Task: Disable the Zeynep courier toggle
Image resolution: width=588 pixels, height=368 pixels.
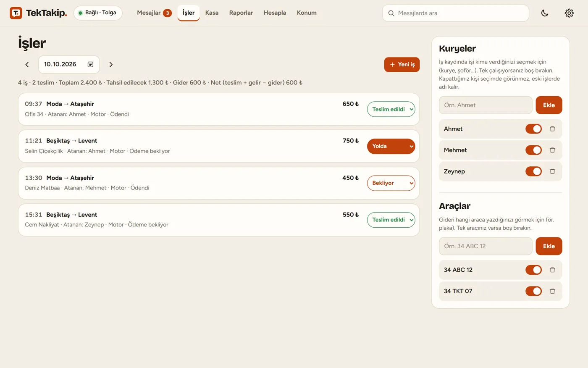Action: tap(533, 171)
